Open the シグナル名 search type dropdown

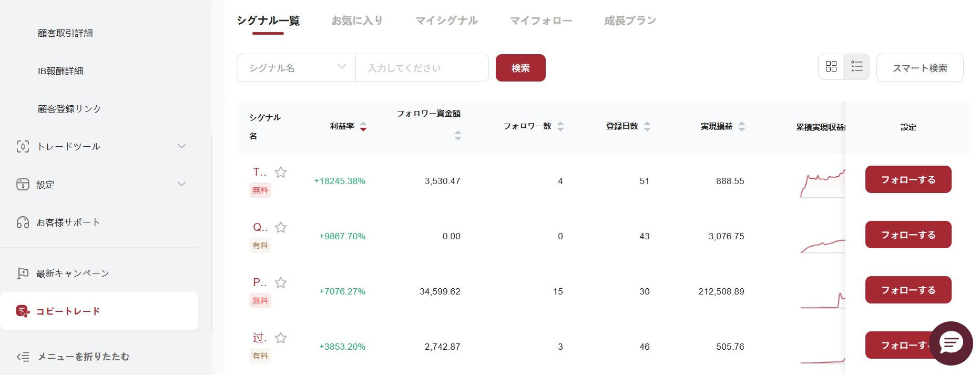pyautogui.click(x=296, y=68)
